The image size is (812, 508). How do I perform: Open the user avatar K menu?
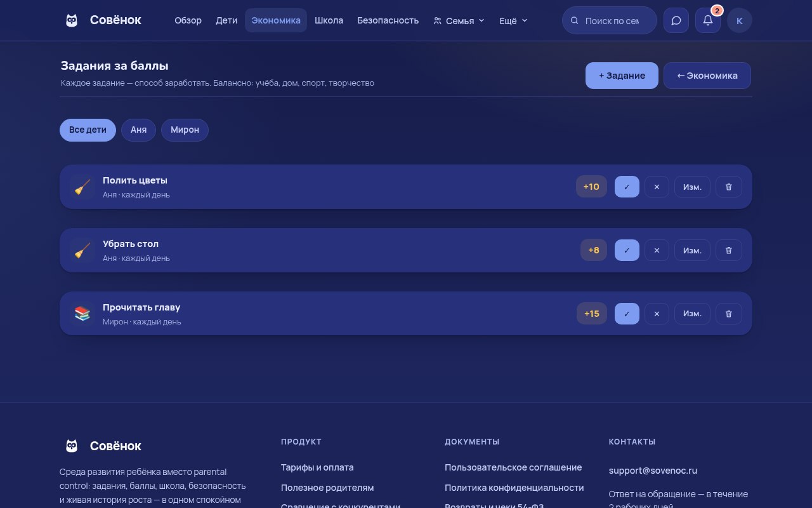tap(740, 20)
